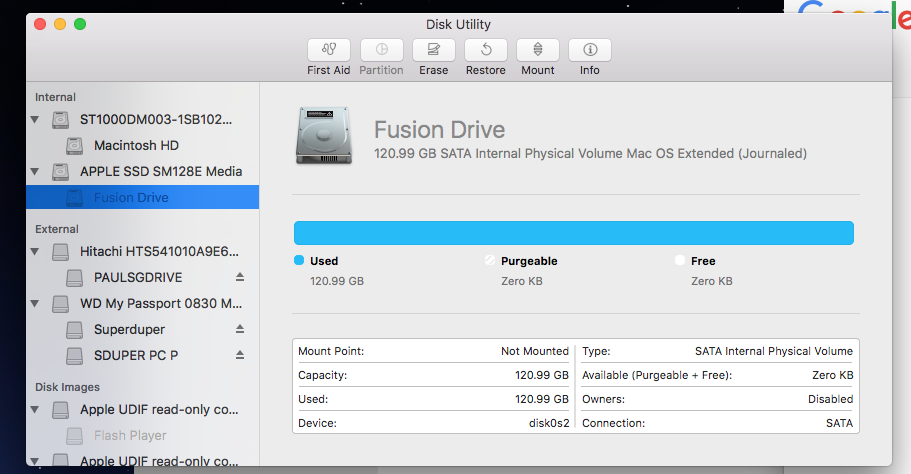Eject the PAULSGDRIVE volume

coord(240,277)
